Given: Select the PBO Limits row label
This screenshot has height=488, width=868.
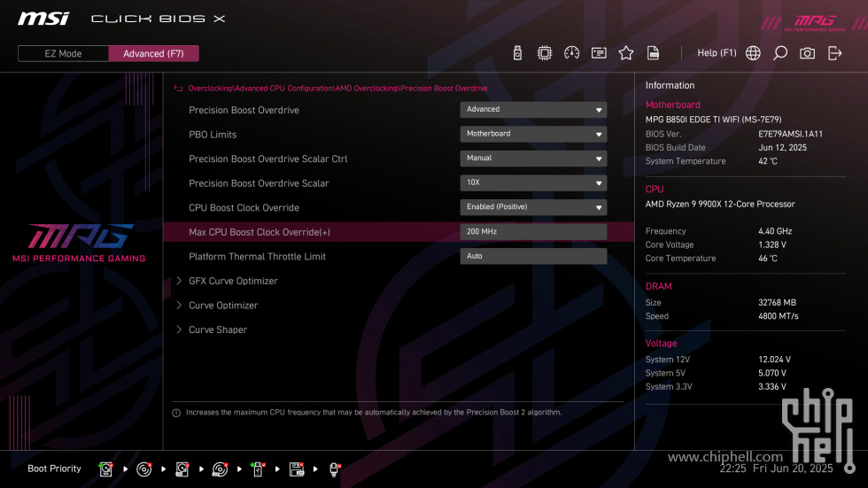Looking at the screenshot, I should (x=213, y=135).
